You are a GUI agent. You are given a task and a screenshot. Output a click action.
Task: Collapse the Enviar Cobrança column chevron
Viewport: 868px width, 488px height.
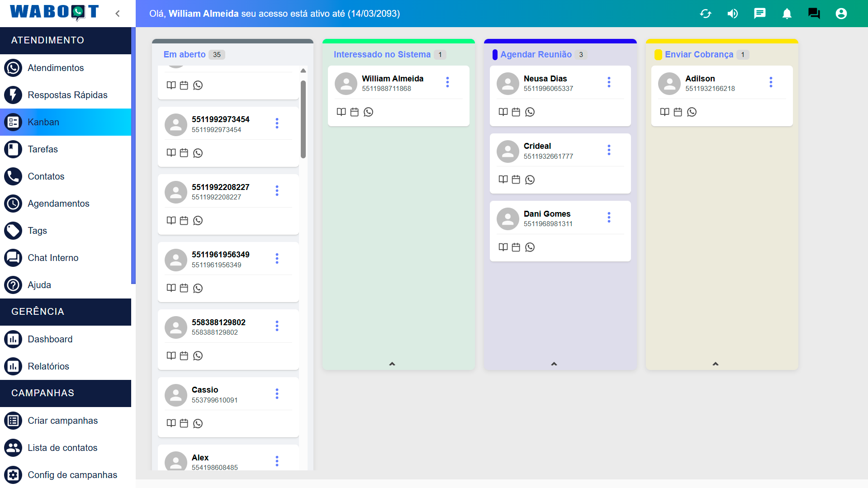715,364
